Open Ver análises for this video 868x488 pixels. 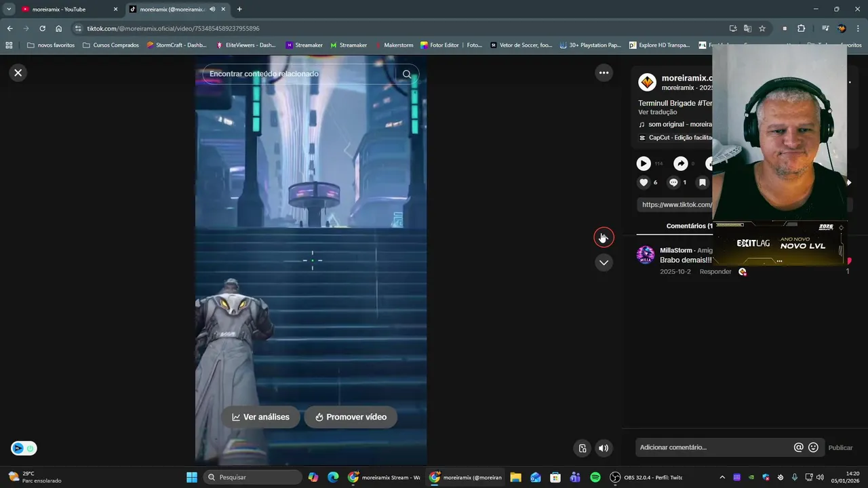pos(260,417)
